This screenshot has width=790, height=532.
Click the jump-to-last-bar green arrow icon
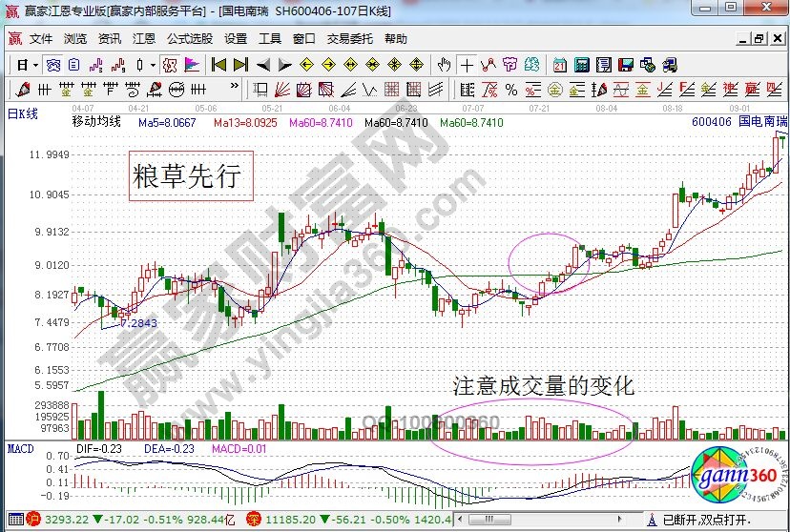pos(240,65)
